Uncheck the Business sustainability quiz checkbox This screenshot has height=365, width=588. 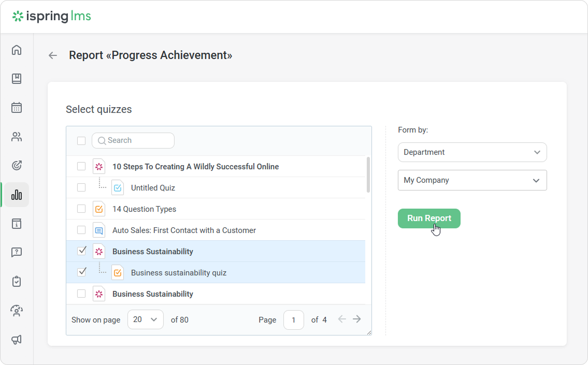81,272
